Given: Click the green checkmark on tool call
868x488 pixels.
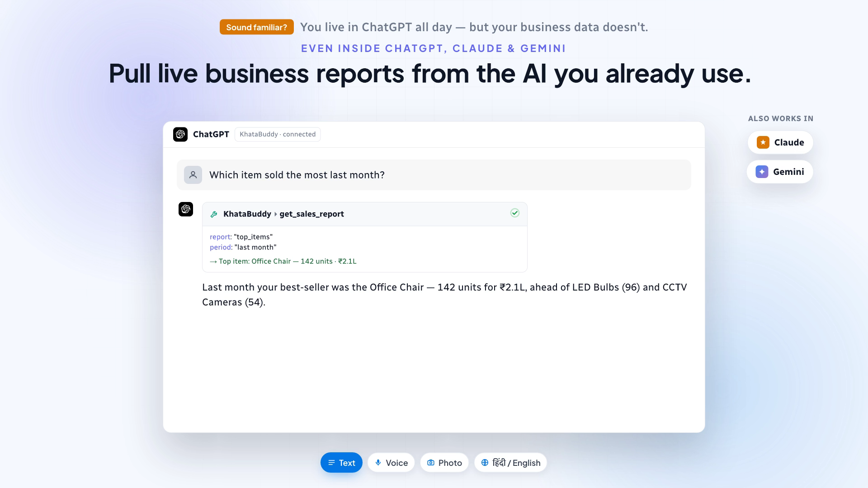Looking at the screenshot, I should tap(515, 213).
